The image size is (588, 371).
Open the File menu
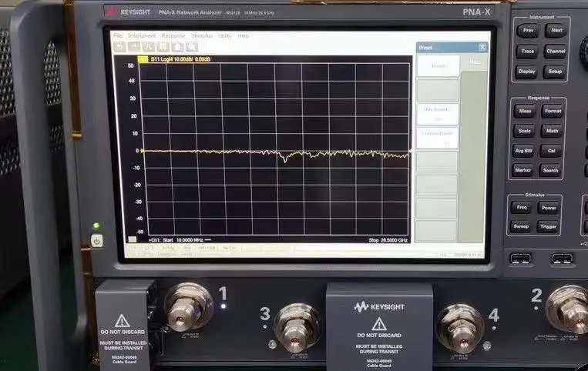click(x=118, y=35)
